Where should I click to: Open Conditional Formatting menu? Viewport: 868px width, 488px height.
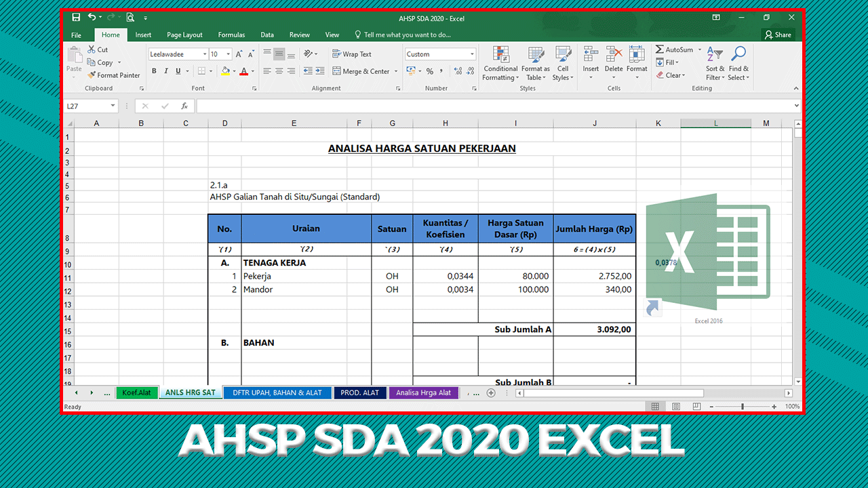coord(500,64)
